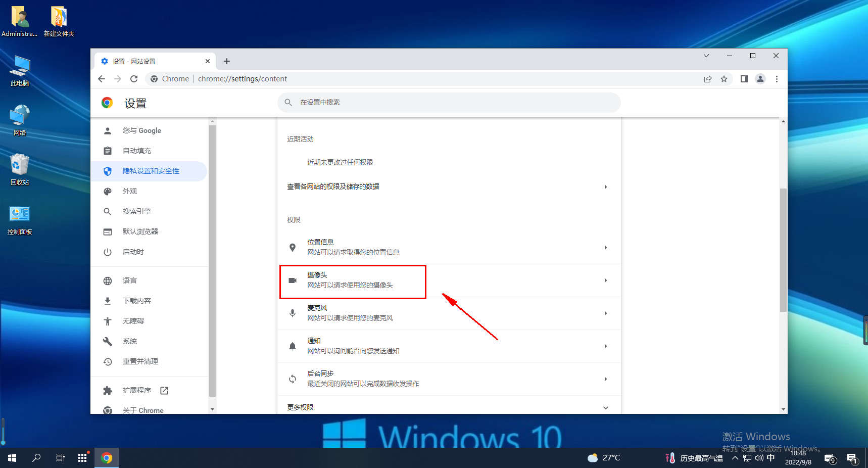The height and width of the screenshot is (468, 868).
Task: Click the location pin icon beside 位置信息
Action: pyautogui.click(x=293, y=248)
